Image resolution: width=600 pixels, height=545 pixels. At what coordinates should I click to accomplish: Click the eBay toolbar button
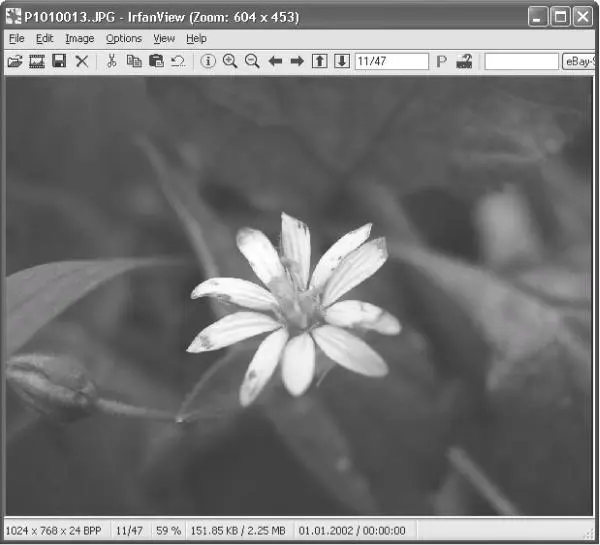pyautogui.click(x=579, y=62)
